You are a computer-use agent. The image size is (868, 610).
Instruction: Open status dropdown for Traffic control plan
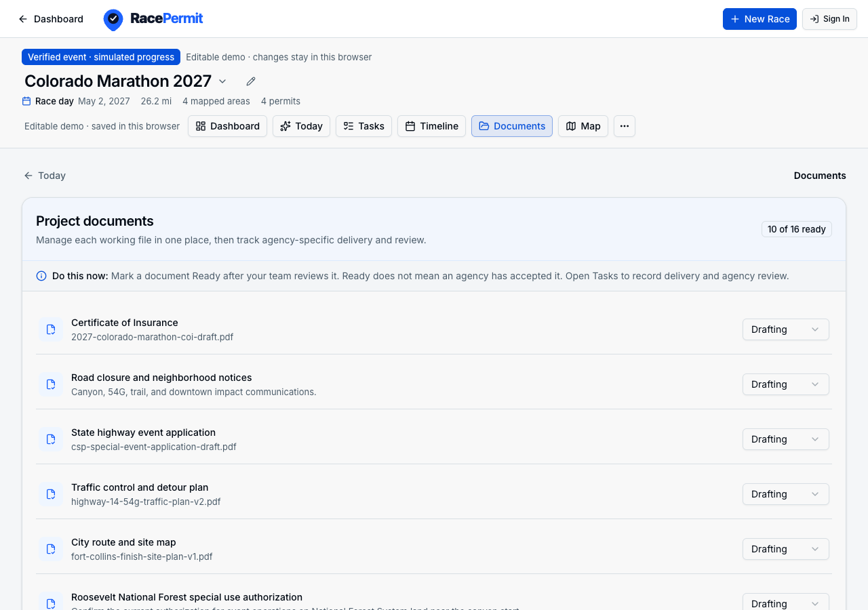(x=786, y=494)
